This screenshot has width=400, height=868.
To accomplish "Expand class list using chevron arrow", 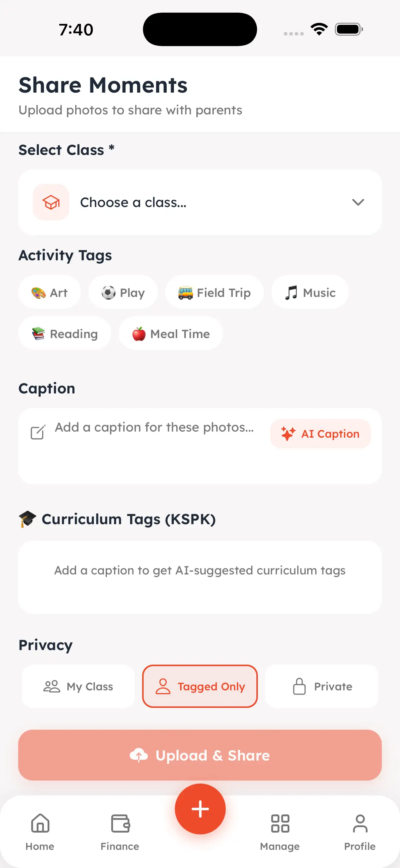I will pyautogui.click(x=358, y=202).
